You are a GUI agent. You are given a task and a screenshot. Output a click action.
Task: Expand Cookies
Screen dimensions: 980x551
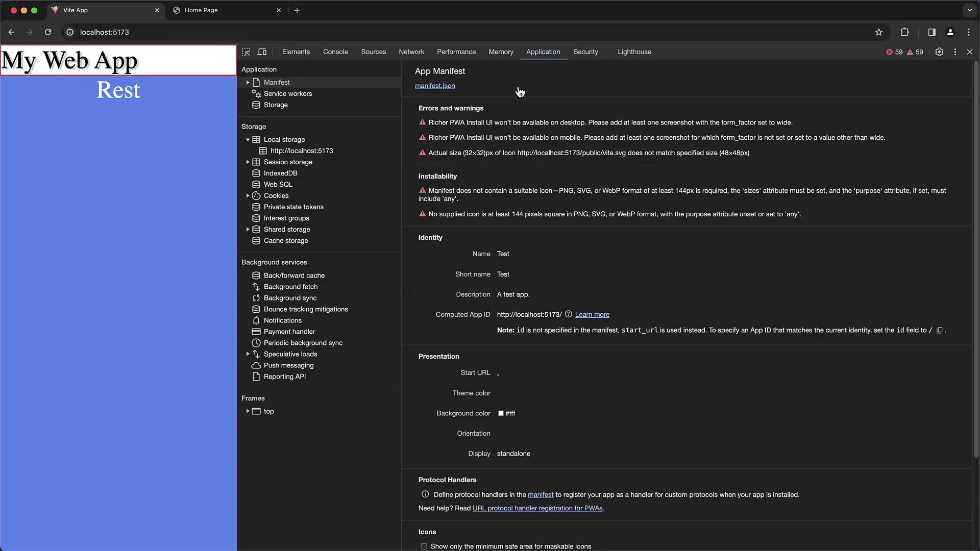(248, 196)
